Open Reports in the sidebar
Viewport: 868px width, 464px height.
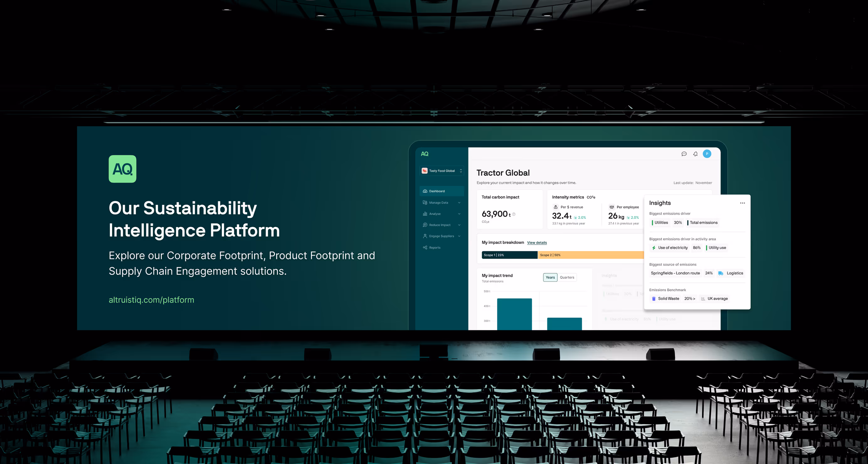click(434, 248)
